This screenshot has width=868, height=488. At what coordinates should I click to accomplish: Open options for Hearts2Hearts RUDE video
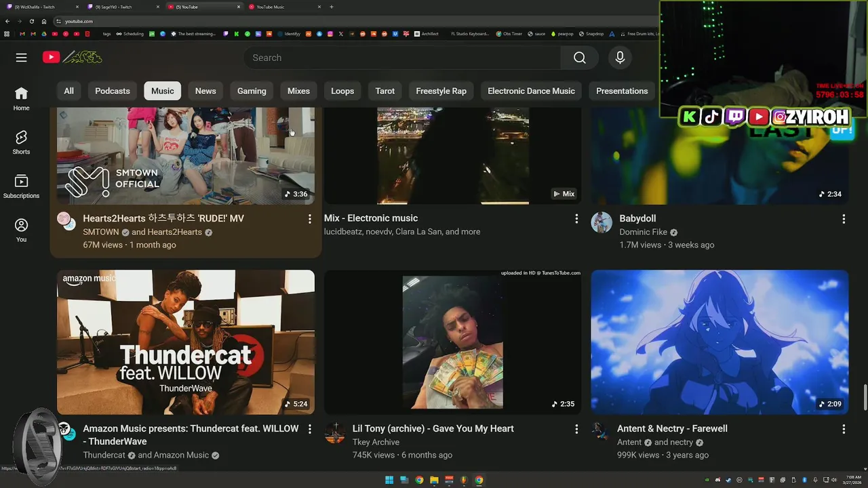(x=309, y=219)
